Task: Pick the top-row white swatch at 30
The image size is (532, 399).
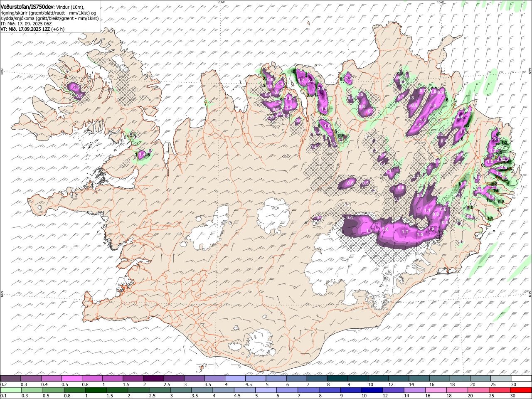Action: click(x=522, y=378)
